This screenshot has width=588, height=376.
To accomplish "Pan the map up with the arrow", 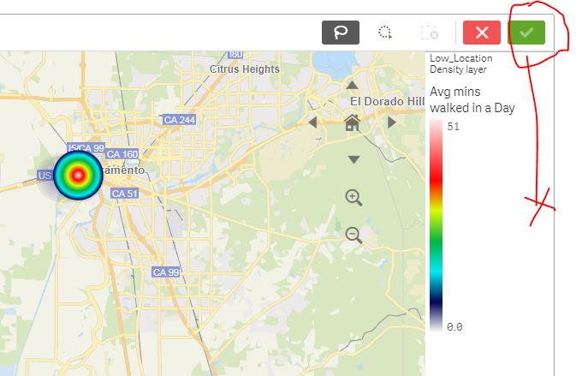I will click(352, 85).
